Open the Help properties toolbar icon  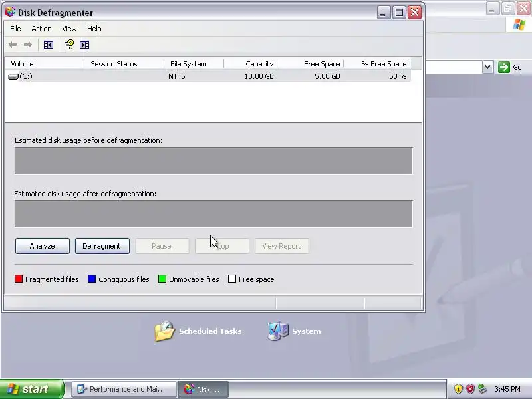[69, 45]
